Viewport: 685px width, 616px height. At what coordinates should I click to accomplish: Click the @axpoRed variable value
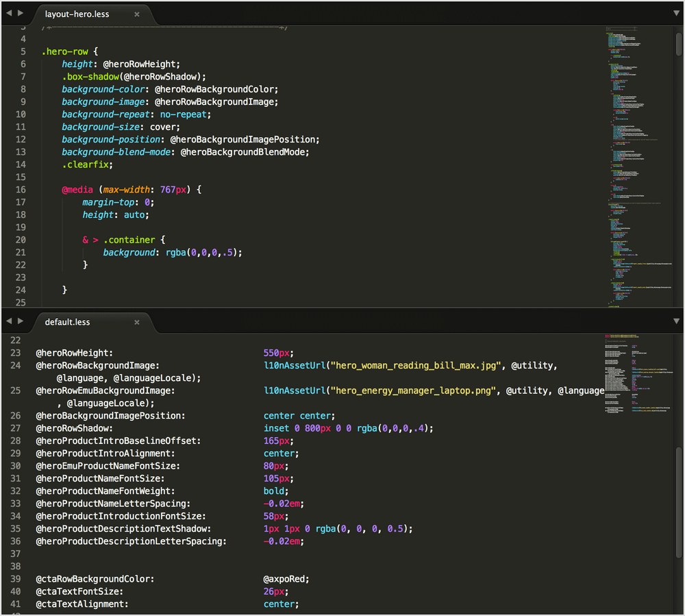(284, 578)
